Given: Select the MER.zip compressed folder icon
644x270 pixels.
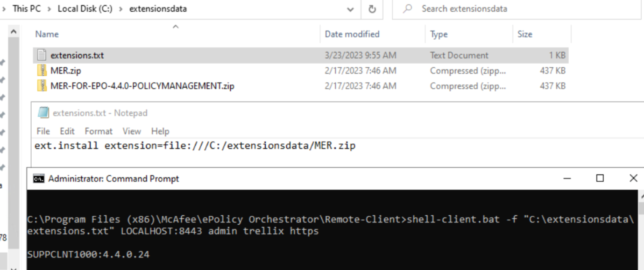Looking at the screenshot, I should (x=42, y=71).
